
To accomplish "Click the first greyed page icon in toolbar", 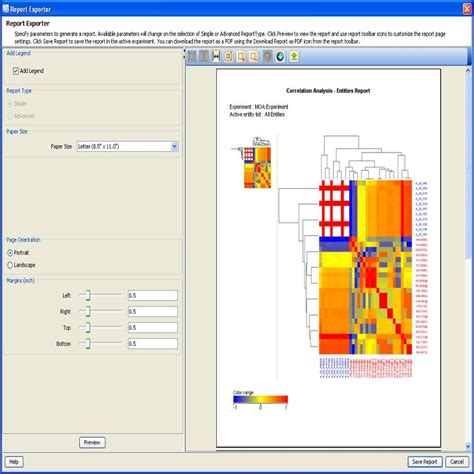I will point(192,56).
